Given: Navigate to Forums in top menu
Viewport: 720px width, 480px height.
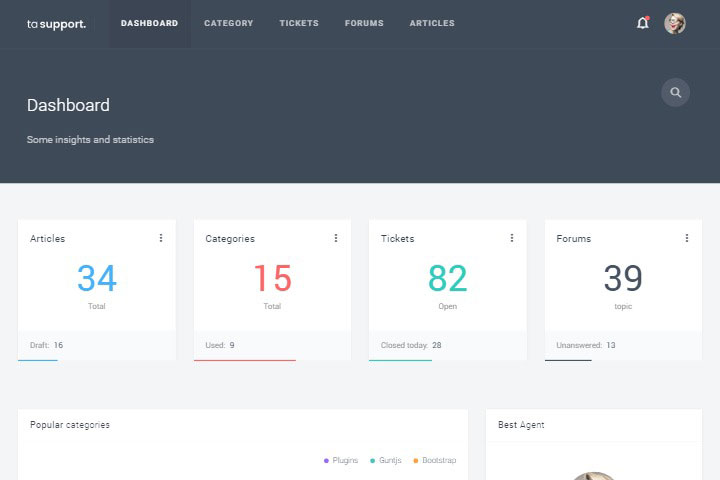Looking at the screenshot, I should pyautogui.click(x=364, y=23).
